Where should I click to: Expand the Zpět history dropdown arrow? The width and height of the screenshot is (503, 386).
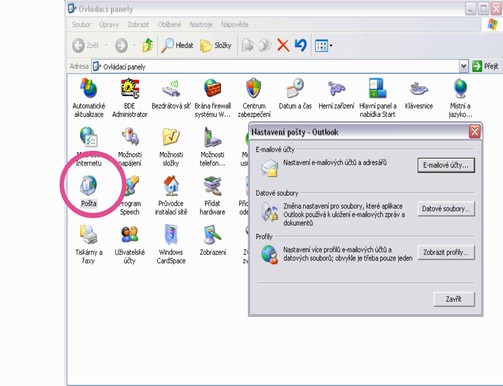tap(106, 45)
